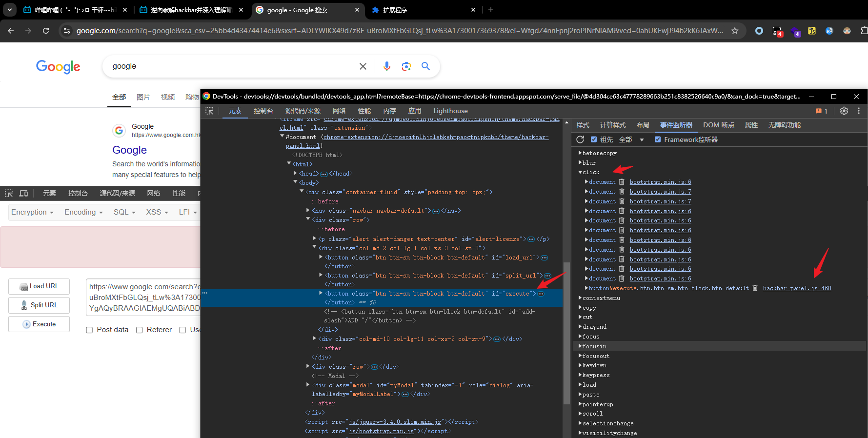
Task: Toggle the 祖先 (Ancestors) checkbox
Action: pyautogui.click(x=594, y=139)
